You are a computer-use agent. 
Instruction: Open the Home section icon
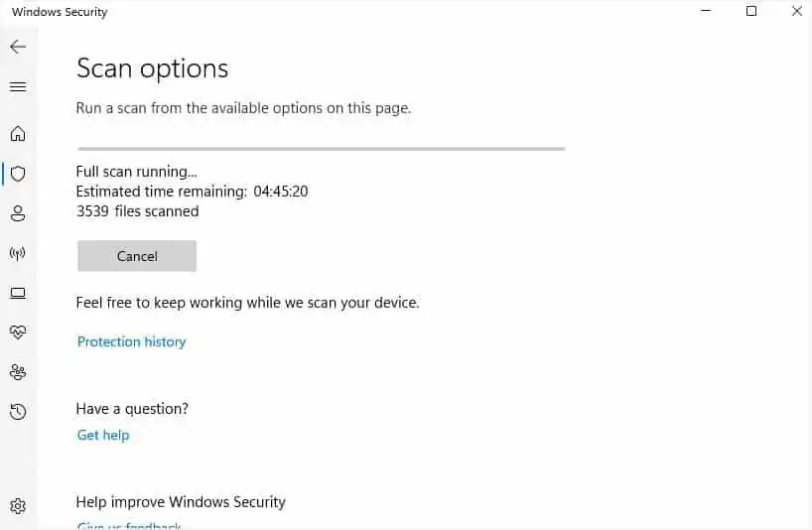18,134
